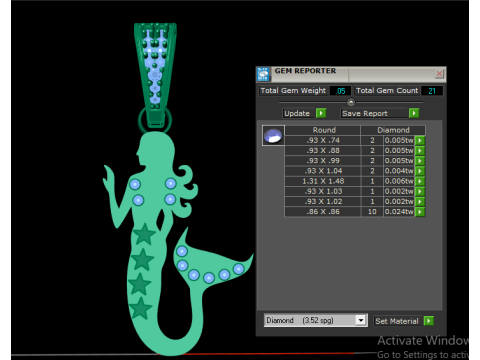Select the .93 X 1.03 size cell
480x360 pixels.
[x=322, y=191]
